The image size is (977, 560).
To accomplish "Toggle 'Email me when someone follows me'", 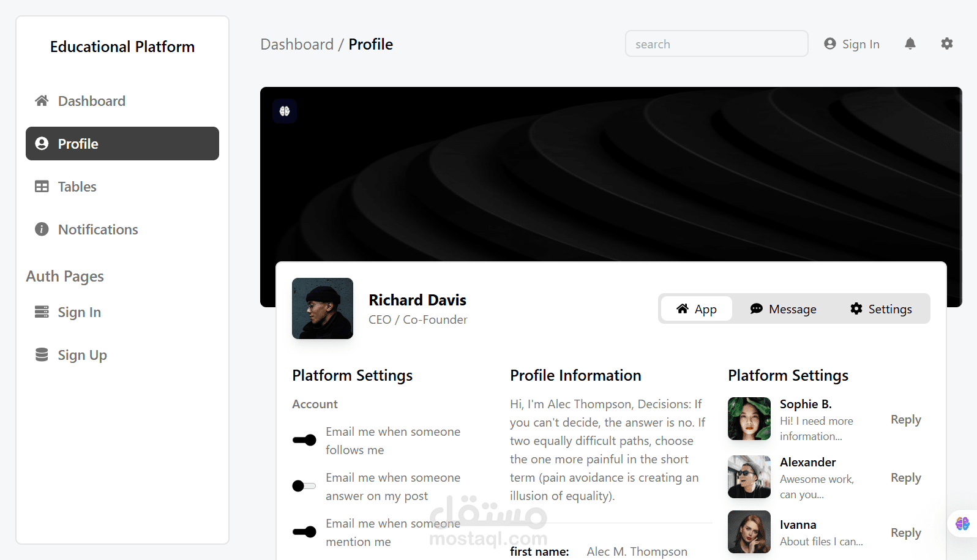I will (x=304, y=440).
